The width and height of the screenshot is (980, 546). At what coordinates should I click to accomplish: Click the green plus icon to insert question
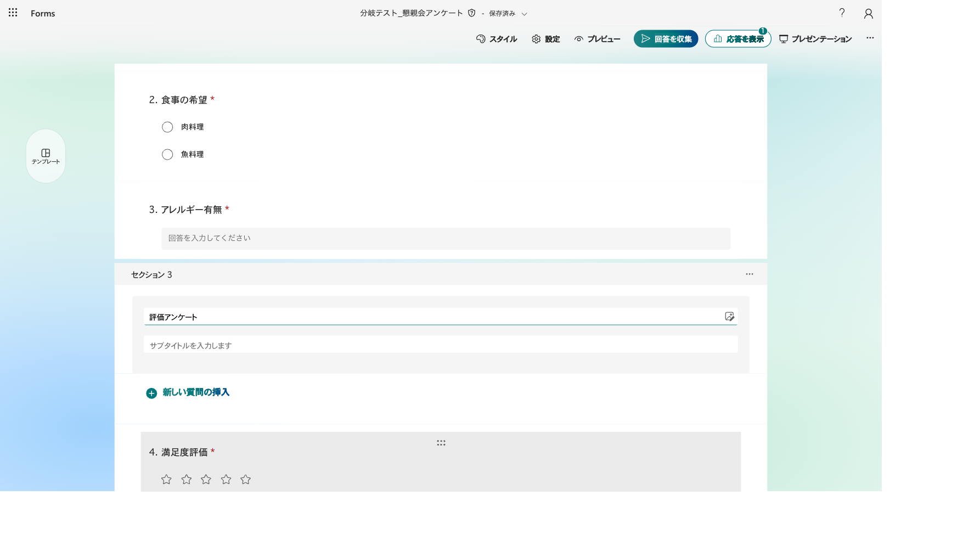[151, 393]
